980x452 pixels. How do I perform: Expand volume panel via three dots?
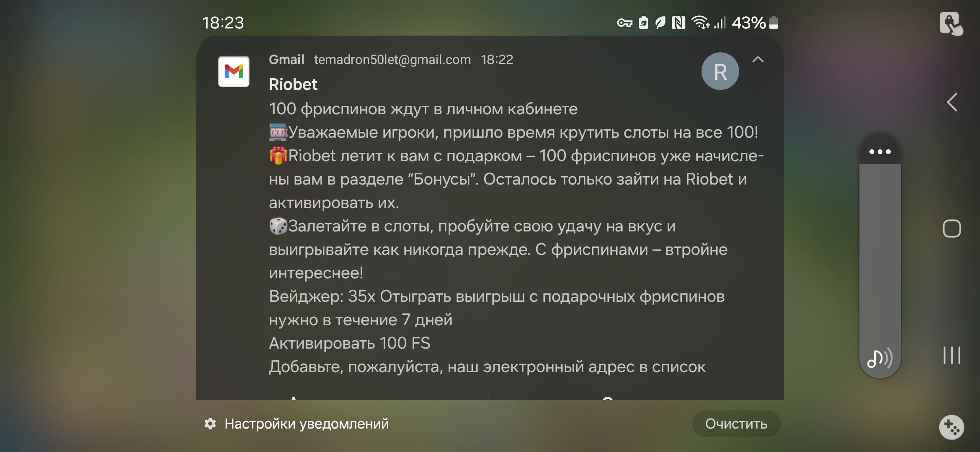point(880,152)
